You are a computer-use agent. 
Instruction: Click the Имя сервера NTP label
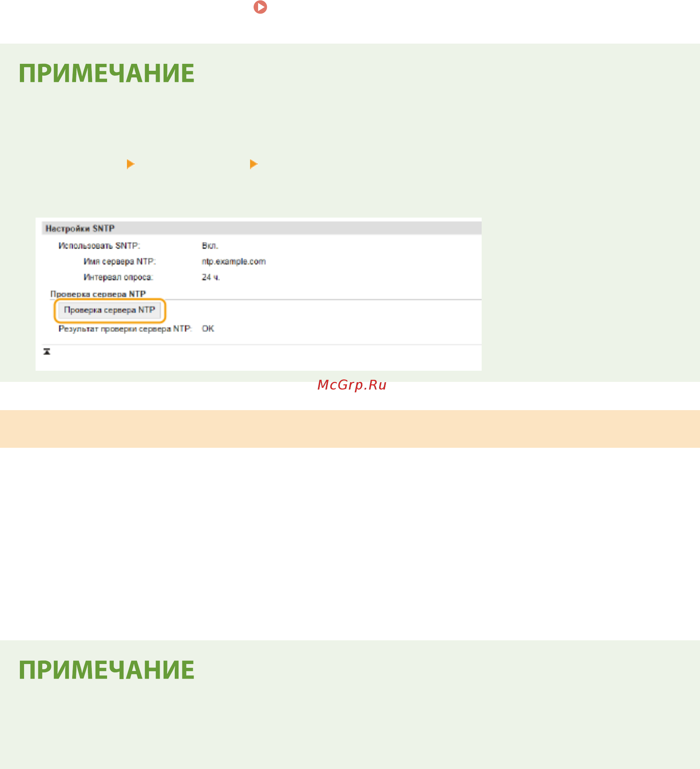click(x=120, y=261)
